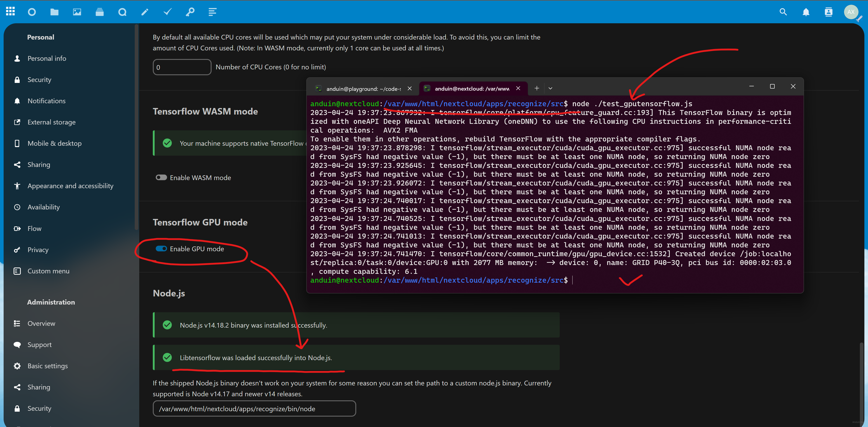Image resolution: width=868 pixels, height=427 pixels.
Task: Open the Photos app icon
Action: click(x=77, y=12)
